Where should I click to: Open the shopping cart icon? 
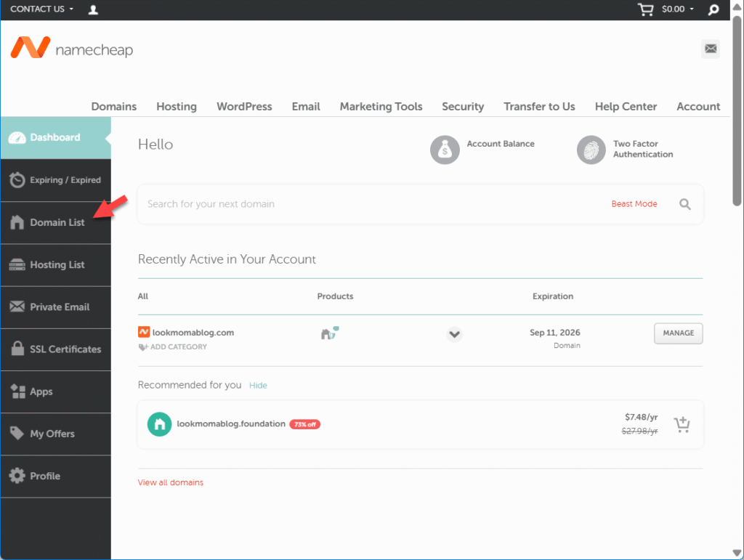644,9
